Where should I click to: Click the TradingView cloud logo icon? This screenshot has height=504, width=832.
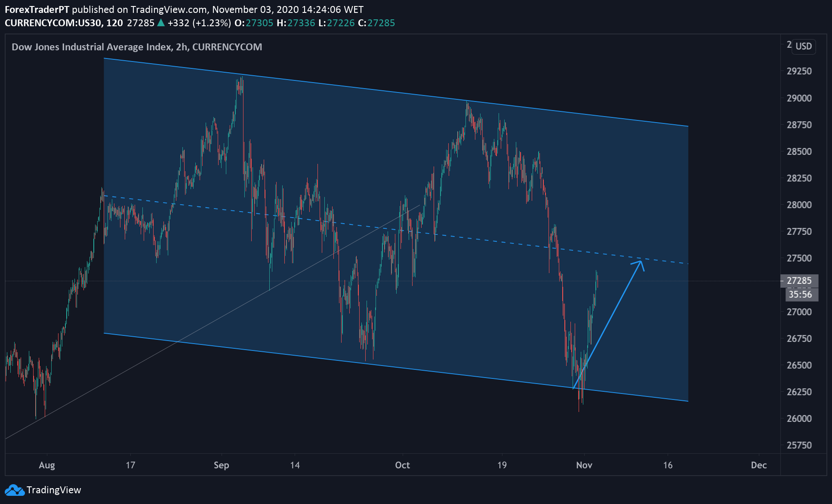(14, 490)
